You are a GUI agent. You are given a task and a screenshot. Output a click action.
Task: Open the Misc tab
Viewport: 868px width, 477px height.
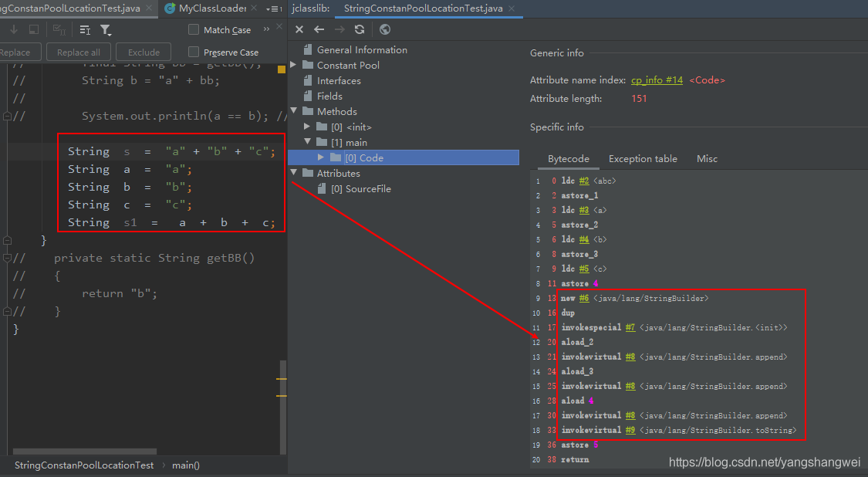[x=707, y=158]
